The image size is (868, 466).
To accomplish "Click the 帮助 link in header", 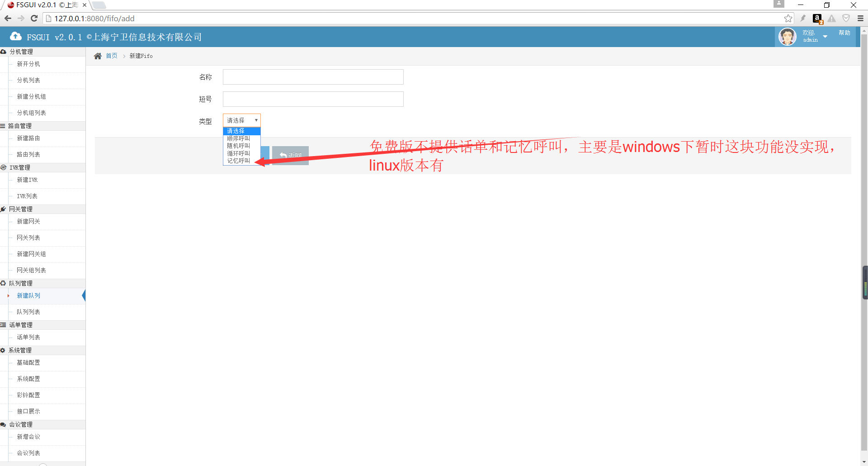I will pos(844,33).
